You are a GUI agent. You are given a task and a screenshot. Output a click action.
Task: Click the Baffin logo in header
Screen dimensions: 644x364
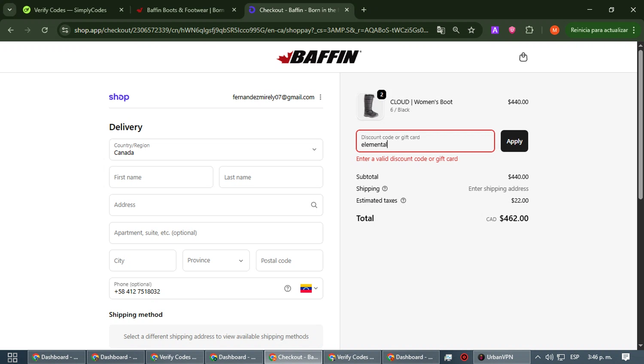(x=319, y=57)
